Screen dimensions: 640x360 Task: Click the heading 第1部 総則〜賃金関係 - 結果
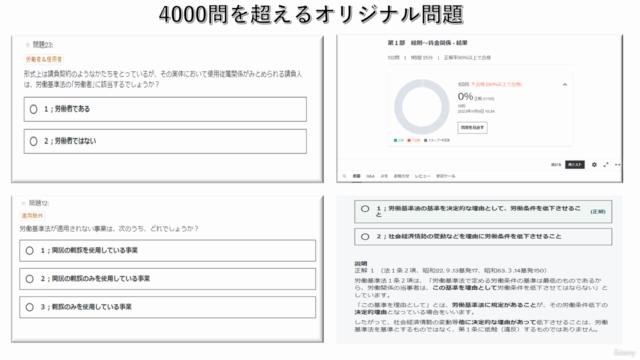tap(427, 43)
